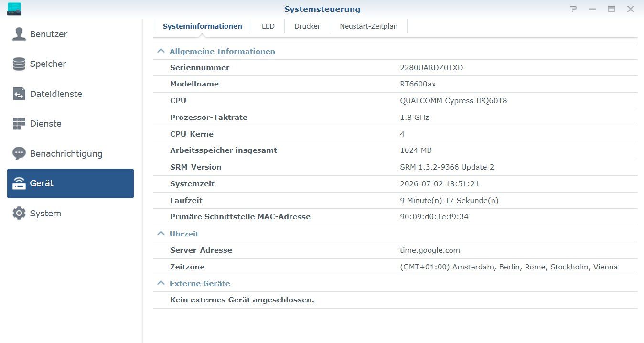Click the serial number 2280UARDZ0TXD
The image size is (644, 343).
coord(431,68)
